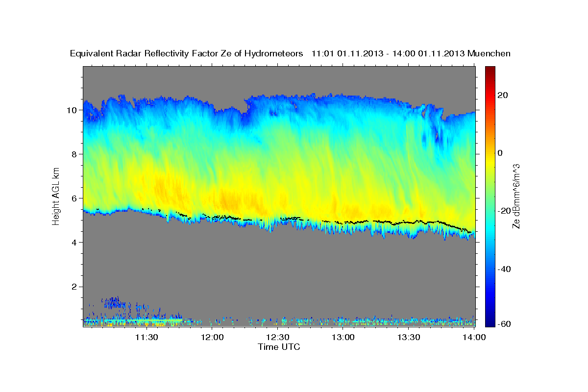Viewport: 588px width, 392px height.
Task: Click the colorbar label '20'
Action: (x=503, y=95)
